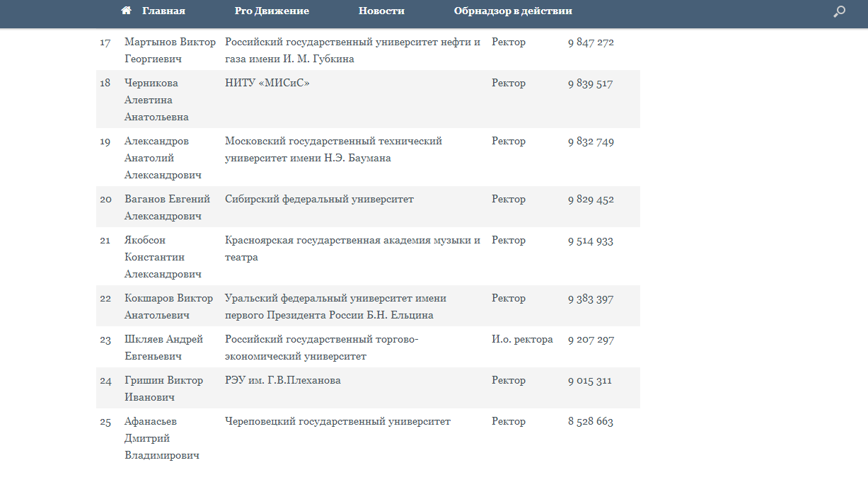Click the name «Афанасьев Дмитрий Владимирович»
This screenshot has height=482, width=868.
162,438
